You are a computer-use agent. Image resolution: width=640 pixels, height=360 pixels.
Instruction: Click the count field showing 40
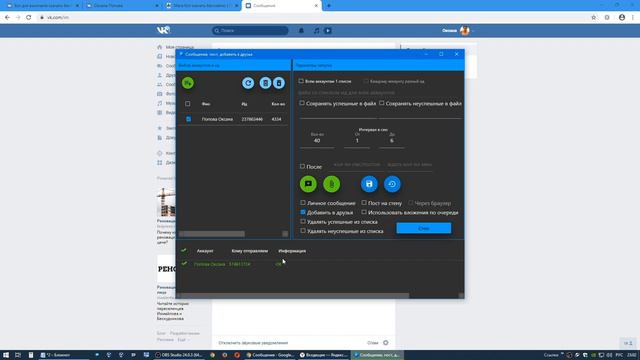click(317, 140)
